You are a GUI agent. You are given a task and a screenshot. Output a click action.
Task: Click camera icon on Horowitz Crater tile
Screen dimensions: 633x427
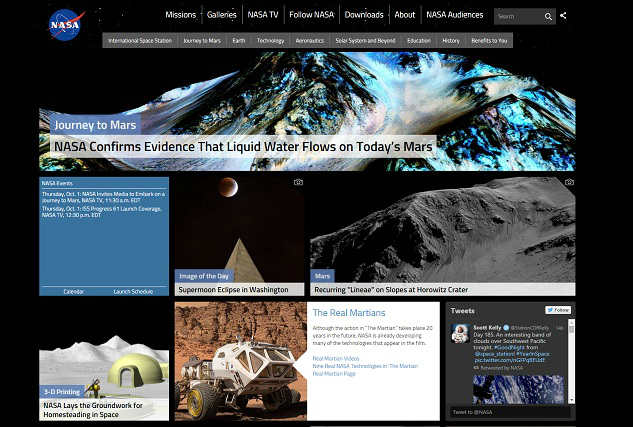pyautogui.click(x=569, y=182)
